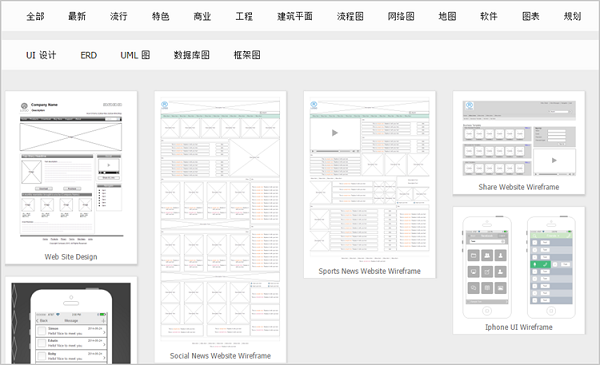600x365 pixels.
Task: Choose the UI 设计 subcategory
Action: [x=41, y=55]
